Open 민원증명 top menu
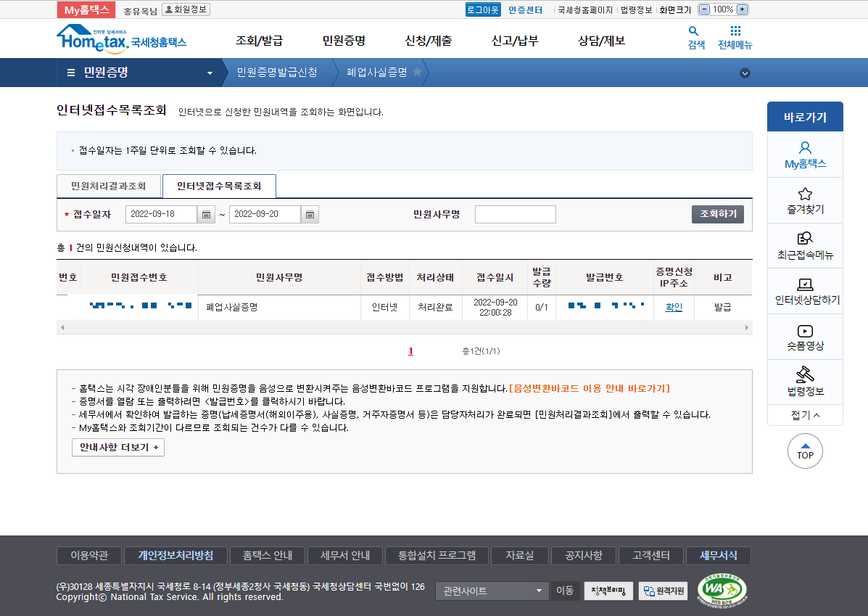Image resolution: width=868 pixels, height=616 pixels. click(344, 41)
